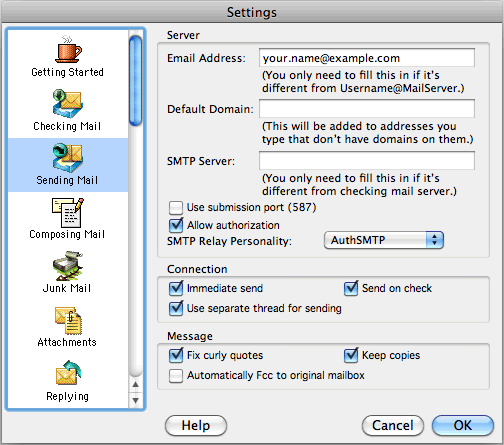This screenshot has height=445, width=504.
Task: Click the SMTP Relay Personality label
Action: pyautogui.click(x=229, y=241)
